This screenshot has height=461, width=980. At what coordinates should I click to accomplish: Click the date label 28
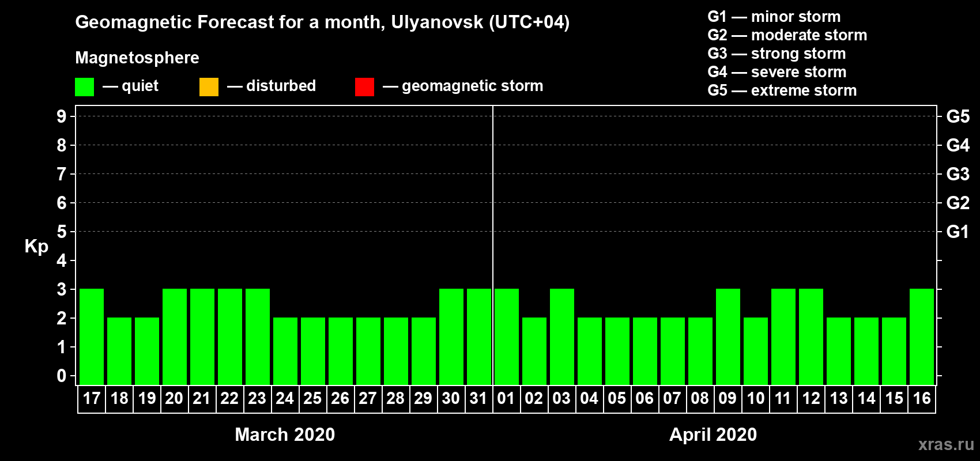[x=395, y=399]
